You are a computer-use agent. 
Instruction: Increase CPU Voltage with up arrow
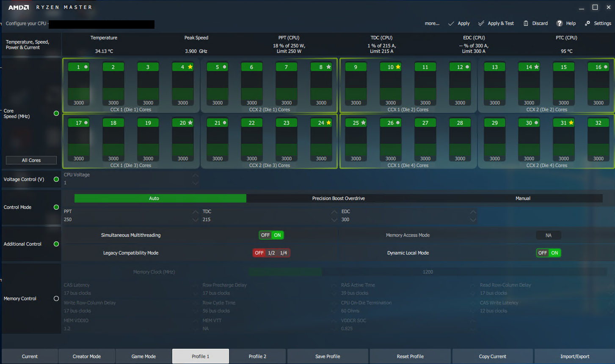195,175
